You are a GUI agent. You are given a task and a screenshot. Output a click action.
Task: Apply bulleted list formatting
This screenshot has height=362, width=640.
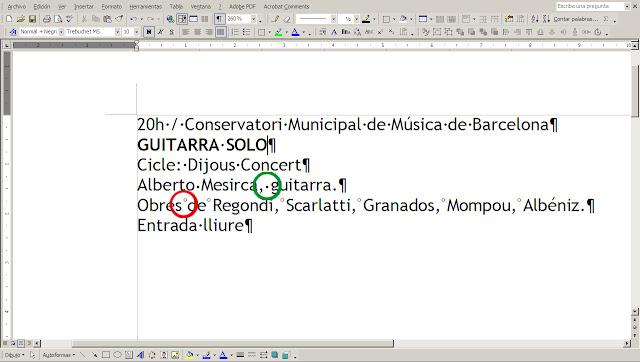click(247, 32)
